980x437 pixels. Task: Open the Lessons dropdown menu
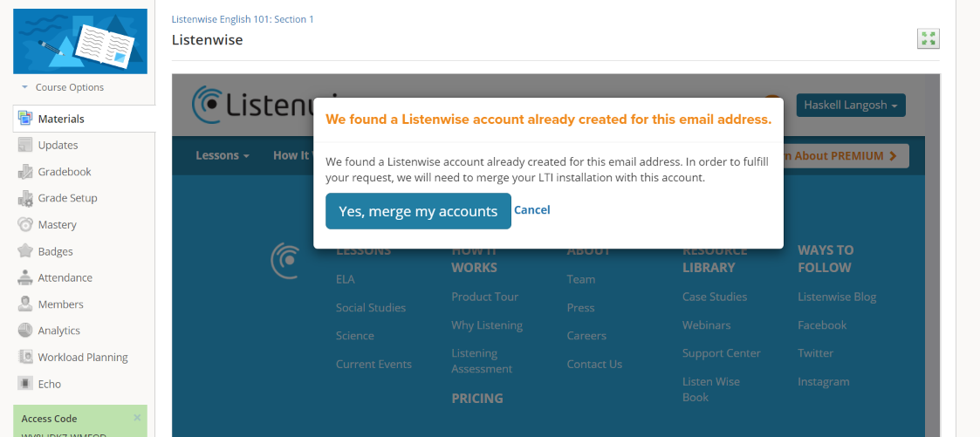click(x=223, y=155)
